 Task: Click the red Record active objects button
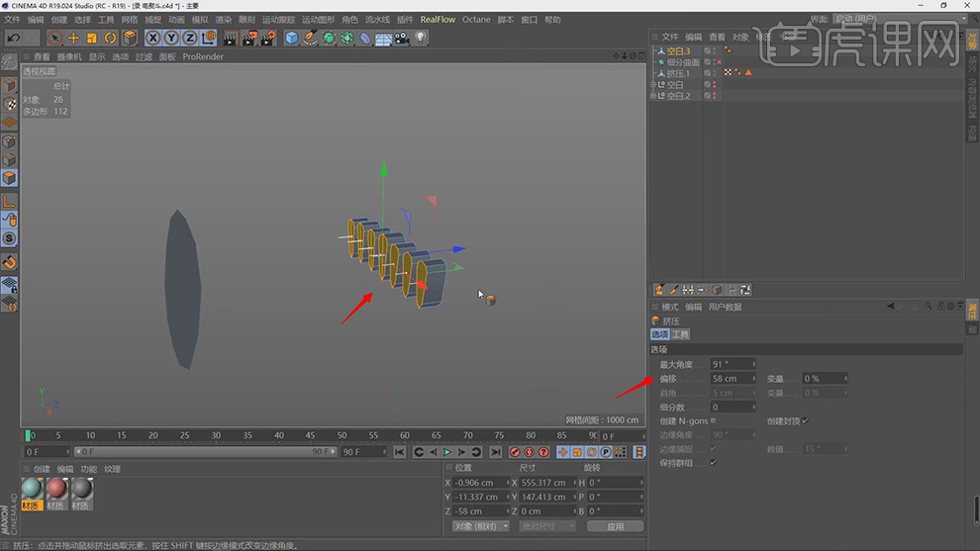point(515,452)
